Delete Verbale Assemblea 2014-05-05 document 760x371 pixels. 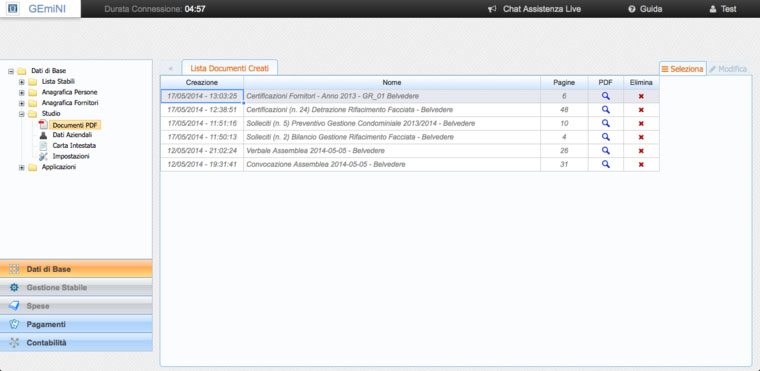tap(641, 151)
